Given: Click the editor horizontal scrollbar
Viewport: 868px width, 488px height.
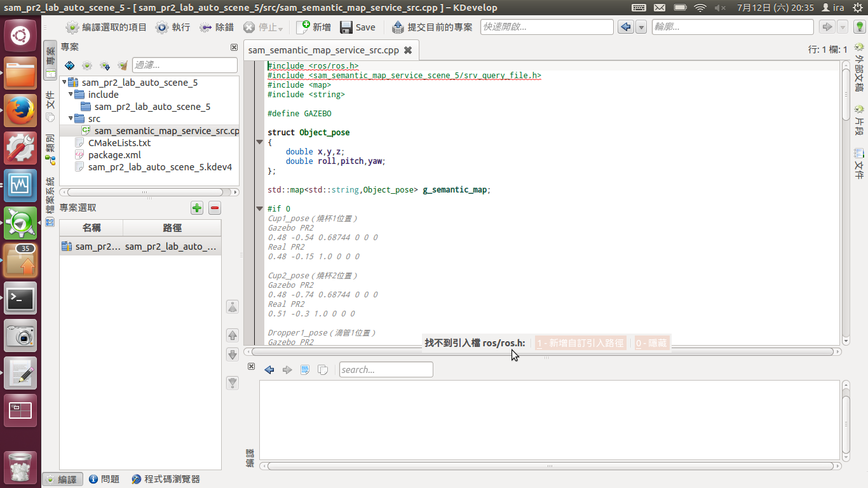Looking at the screenshot, I should tap(543, 351).
